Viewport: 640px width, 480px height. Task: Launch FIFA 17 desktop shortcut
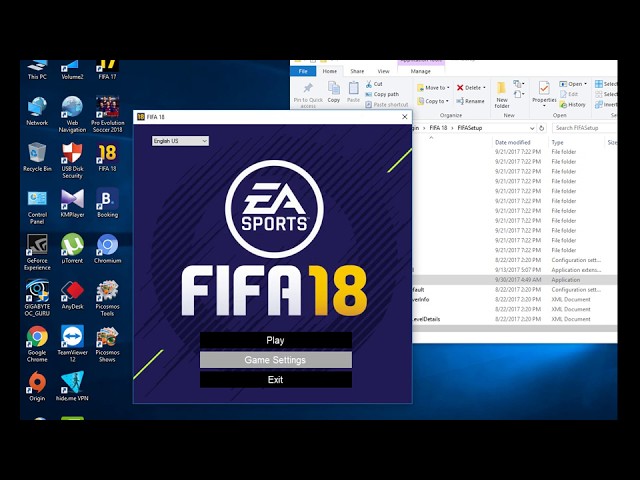click(x=107, y=70)
